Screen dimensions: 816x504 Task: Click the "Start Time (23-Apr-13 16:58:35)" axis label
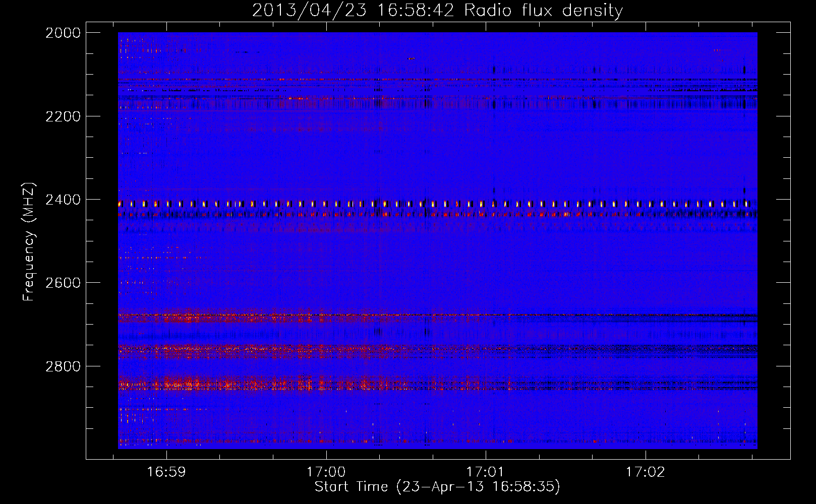tap(437, 486)
